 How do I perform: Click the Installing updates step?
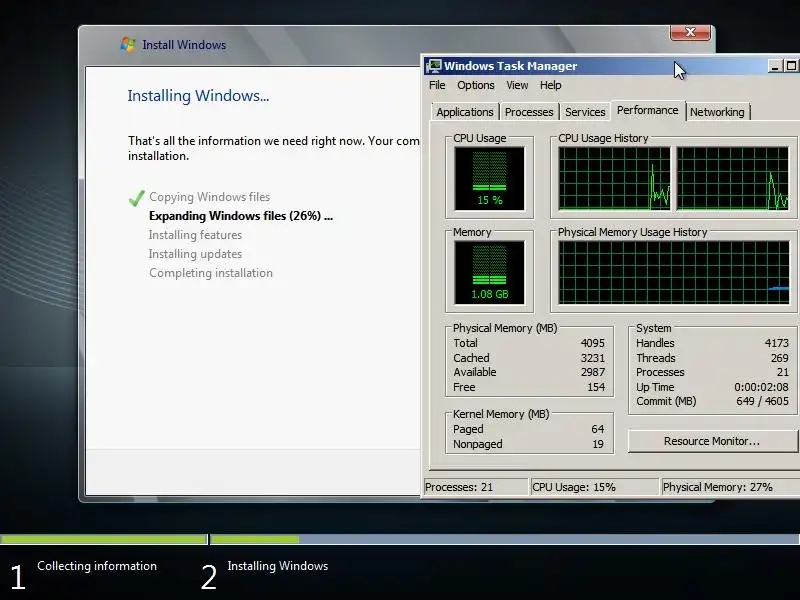195,254
